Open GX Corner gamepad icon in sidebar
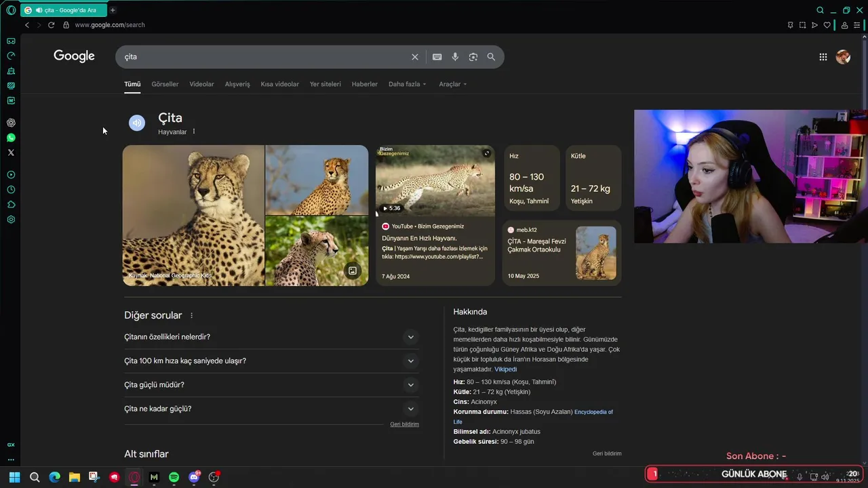This screenshot has height=488, width=868. [11, 41]
